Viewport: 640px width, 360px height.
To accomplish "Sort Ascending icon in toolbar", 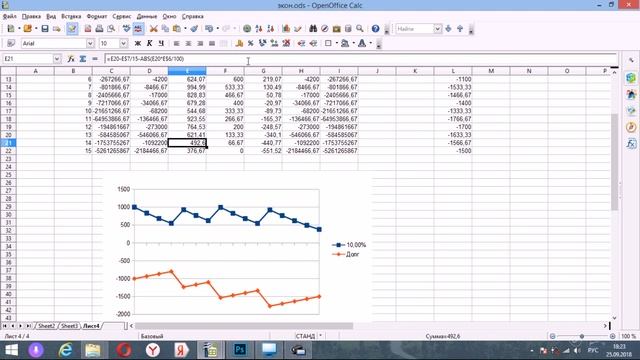I will click(259, 29).
